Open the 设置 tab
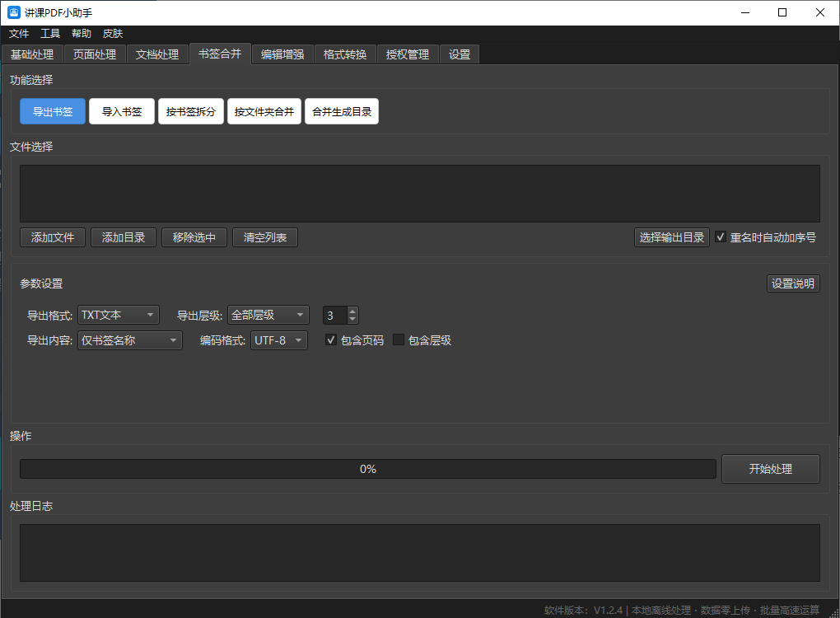840x618 pixels. [x=460, y=54]
